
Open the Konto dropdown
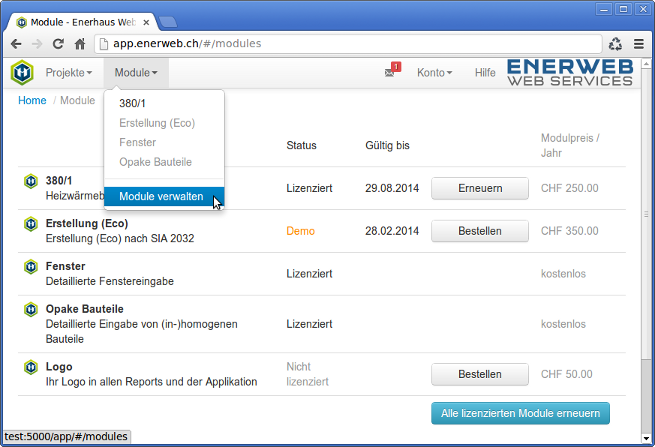[434, 73]
